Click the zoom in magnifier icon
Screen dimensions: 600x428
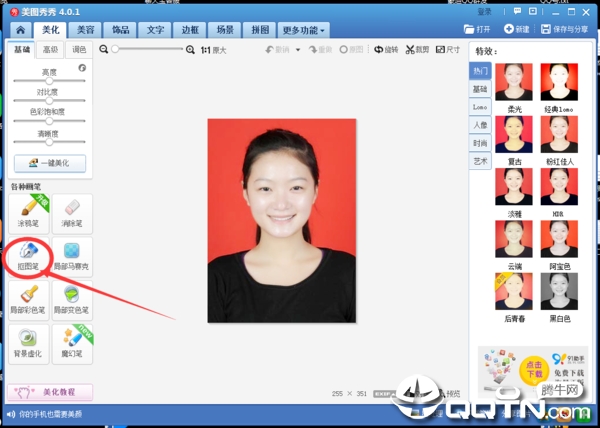191,49
